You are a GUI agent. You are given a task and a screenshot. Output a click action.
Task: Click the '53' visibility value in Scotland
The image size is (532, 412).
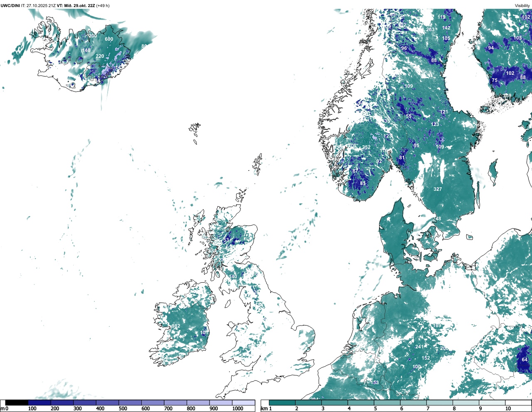coord(226,240)
